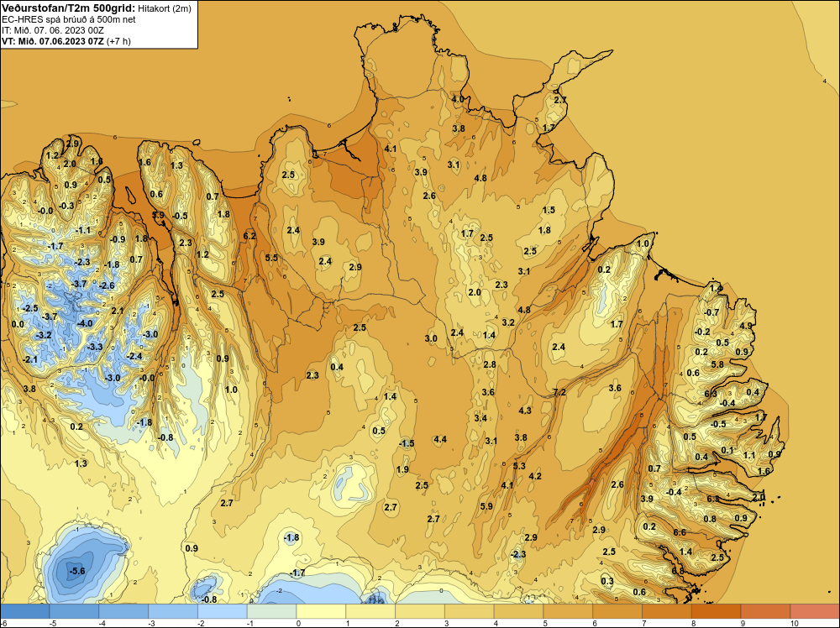Click the temperature value "0.1" on the map
Viewport: 840px width, 628px height.
tap(727, 450)
